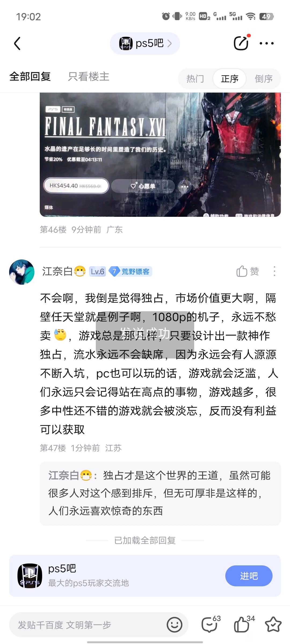Open the three-dot more options menu
This screenshot has width=290, height=644.
pyautogui.click(x=267, y=43)
